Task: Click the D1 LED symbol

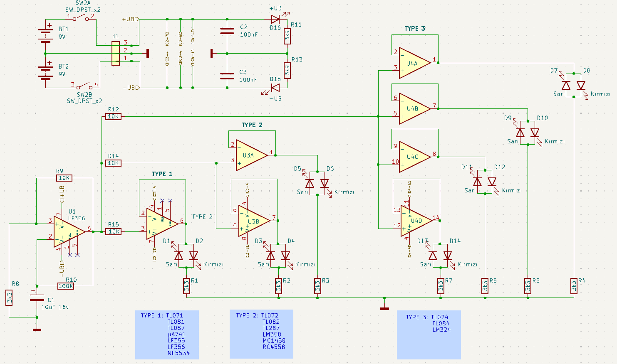Action: click(x=178, y=256)
